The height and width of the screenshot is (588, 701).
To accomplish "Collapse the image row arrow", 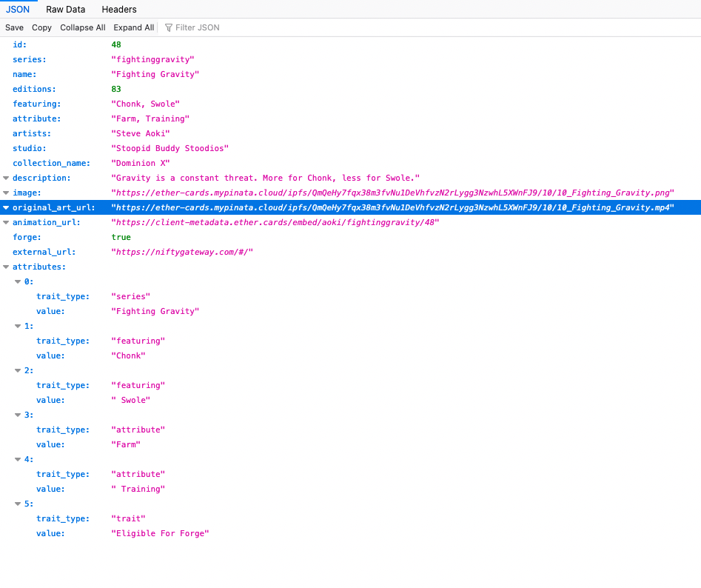I will (x=6, y=193).
